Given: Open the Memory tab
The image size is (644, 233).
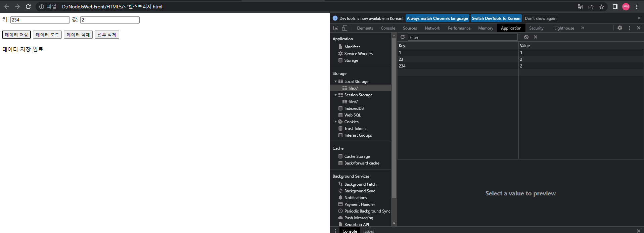Looking at the screenshot, I should [x=486, y=28].
